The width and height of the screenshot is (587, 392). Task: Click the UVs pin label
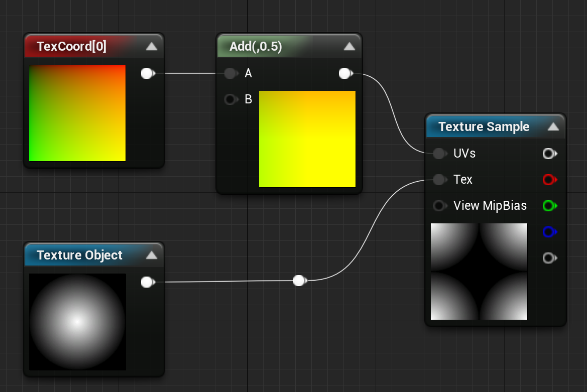tap(464, 154)
